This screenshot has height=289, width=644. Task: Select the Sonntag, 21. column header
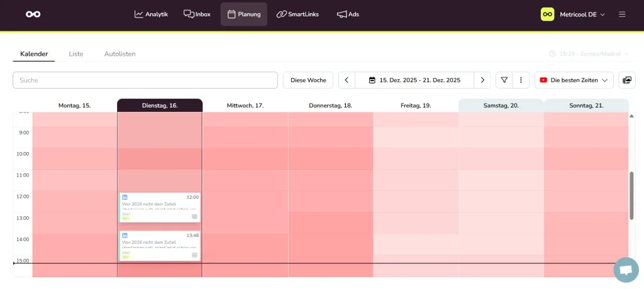click(587, 106)
